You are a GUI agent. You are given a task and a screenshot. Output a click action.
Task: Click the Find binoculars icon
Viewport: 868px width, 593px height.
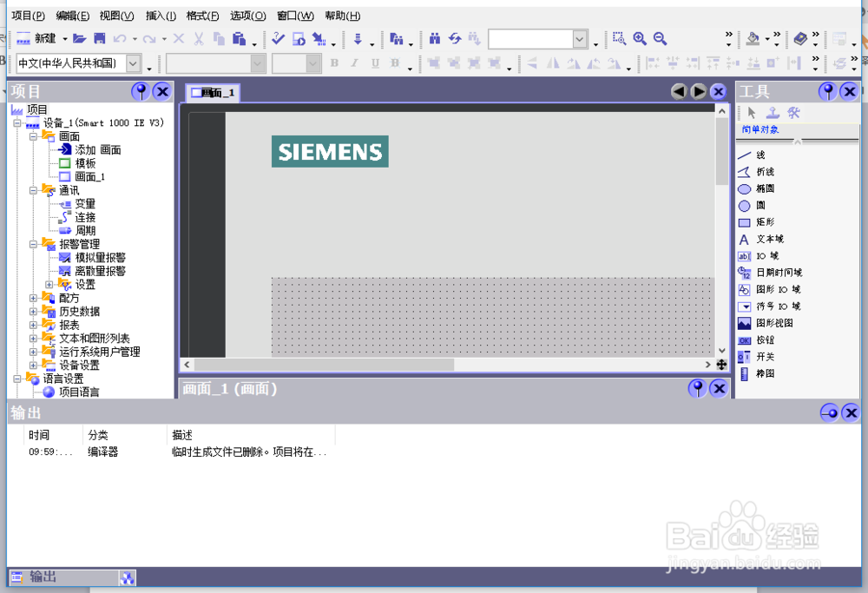pos(435,38)
